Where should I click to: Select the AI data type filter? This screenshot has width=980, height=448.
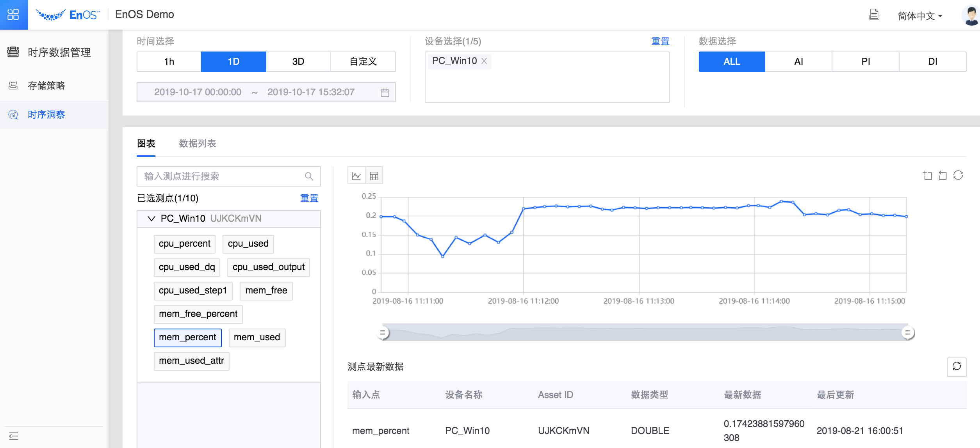click(x=798, y=62)
